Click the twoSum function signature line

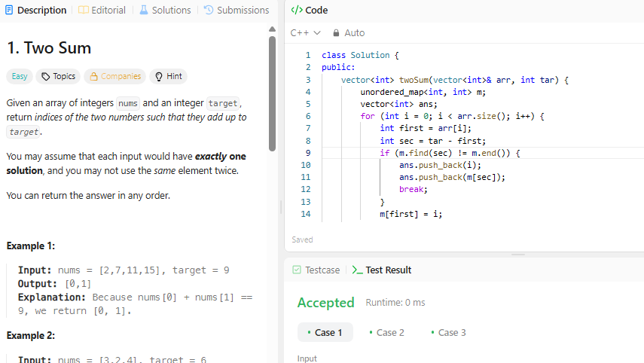click(x=455, y=80)
